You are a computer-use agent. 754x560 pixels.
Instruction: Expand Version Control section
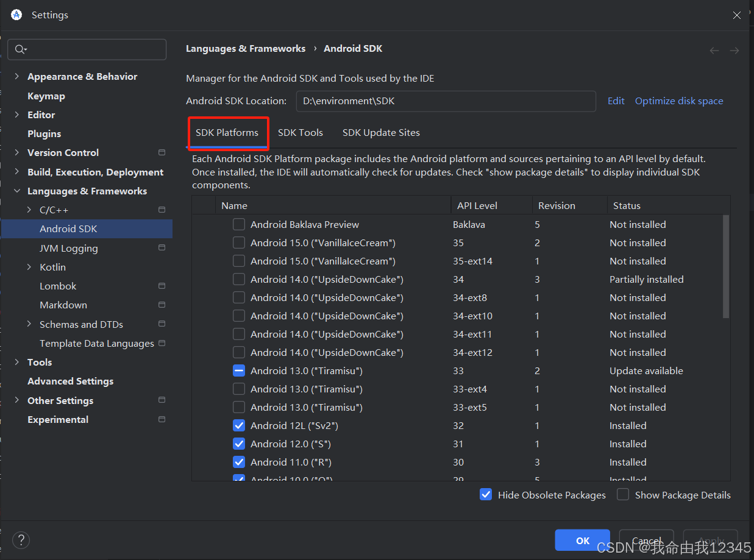(x=17, y=152)
